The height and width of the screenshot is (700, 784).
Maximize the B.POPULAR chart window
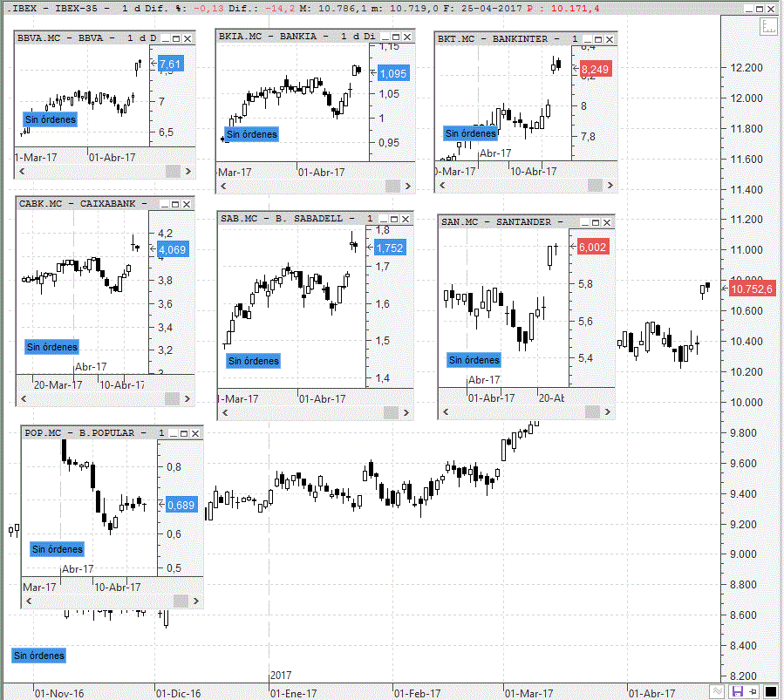184,434
